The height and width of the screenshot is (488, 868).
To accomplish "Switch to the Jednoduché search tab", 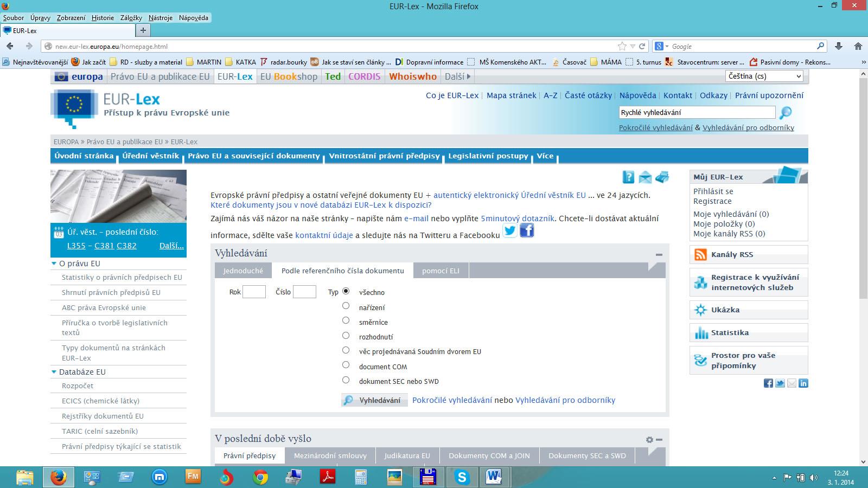I will (x=243, y=271).
